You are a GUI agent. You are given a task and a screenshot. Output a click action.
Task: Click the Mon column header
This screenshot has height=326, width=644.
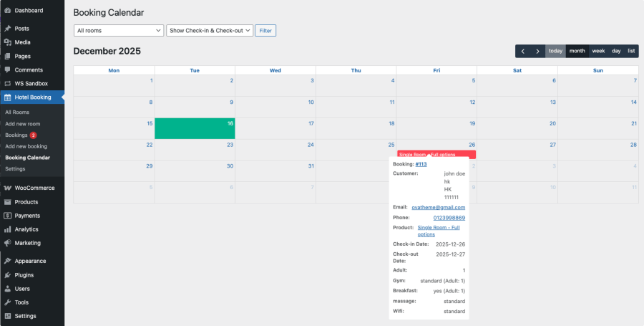(x=114, y=71)
